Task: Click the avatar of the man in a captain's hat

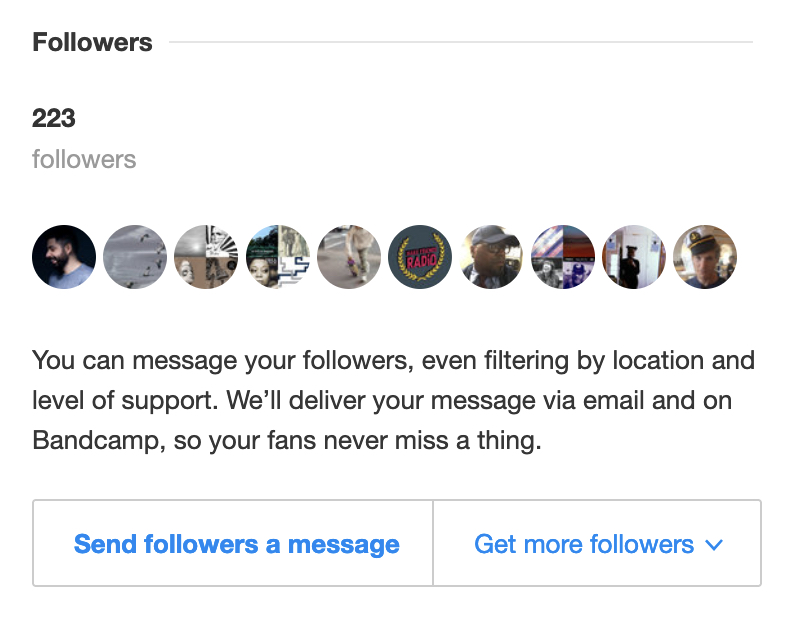Action: 705,257
